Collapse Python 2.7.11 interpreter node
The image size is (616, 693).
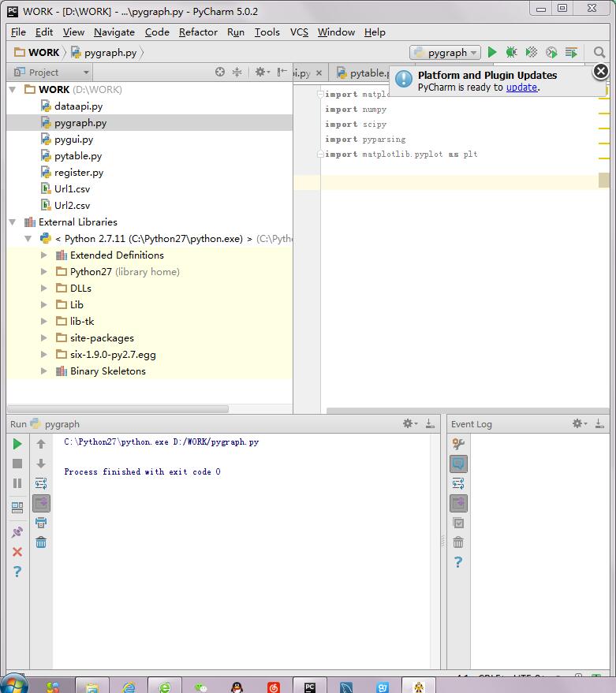click(x=28, y=239)
